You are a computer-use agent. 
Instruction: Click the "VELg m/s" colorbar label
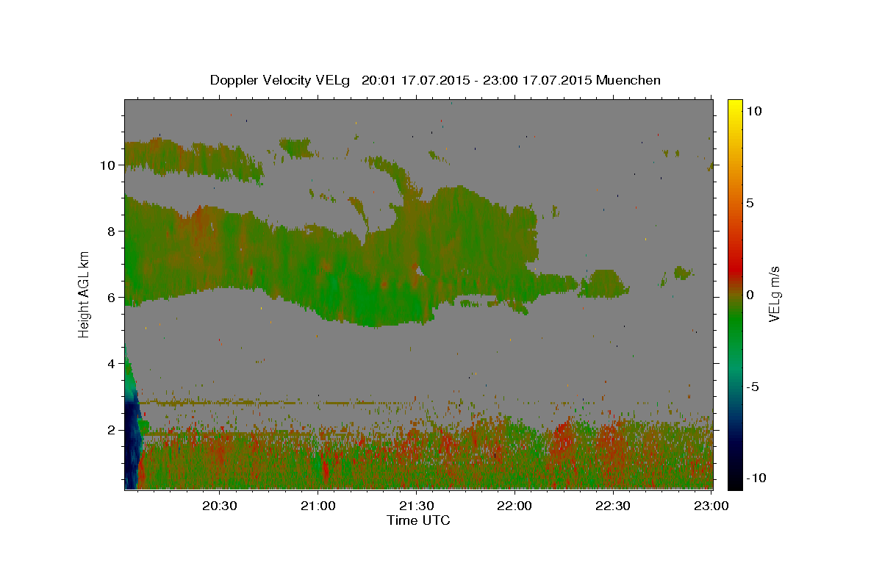click(774, 294)
